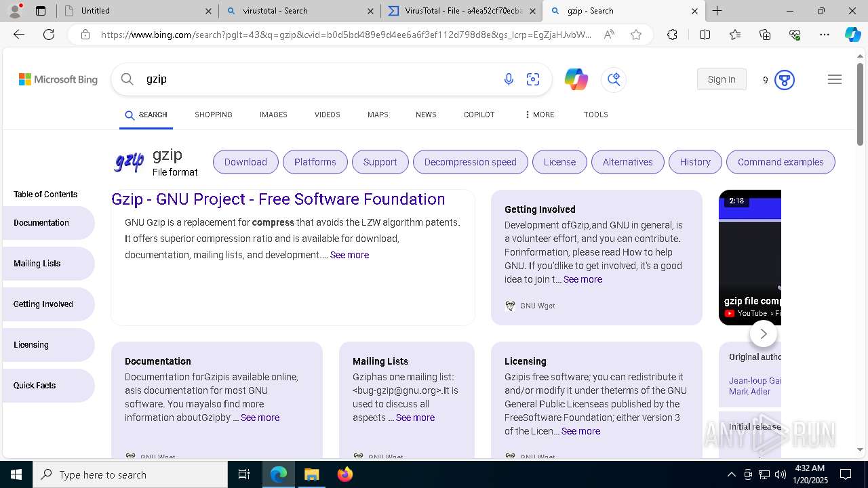This screenshot has height=488, width=868.
Task: Expand See more in Licensing card
Action: coord(580,431)
